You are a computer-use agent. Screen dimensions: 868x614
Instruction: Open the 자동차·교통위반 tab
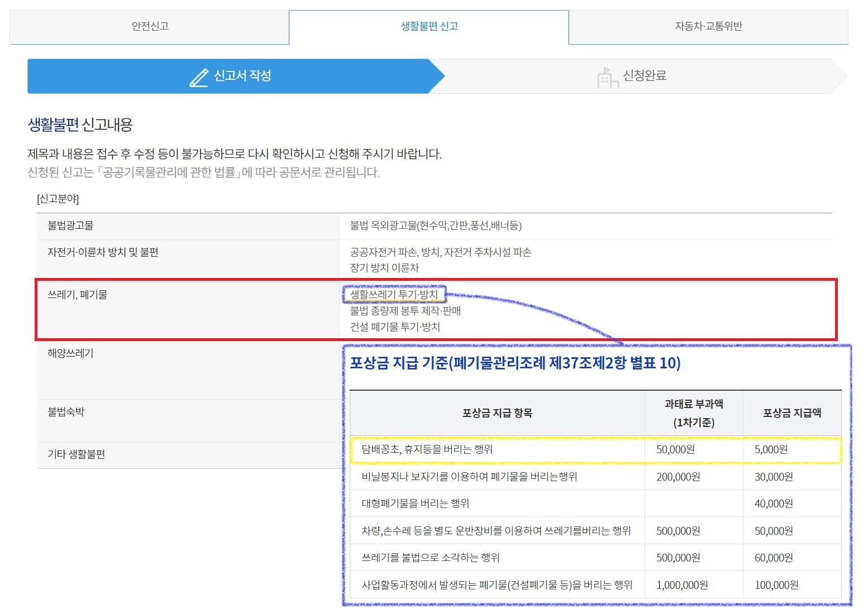[708, 27]
